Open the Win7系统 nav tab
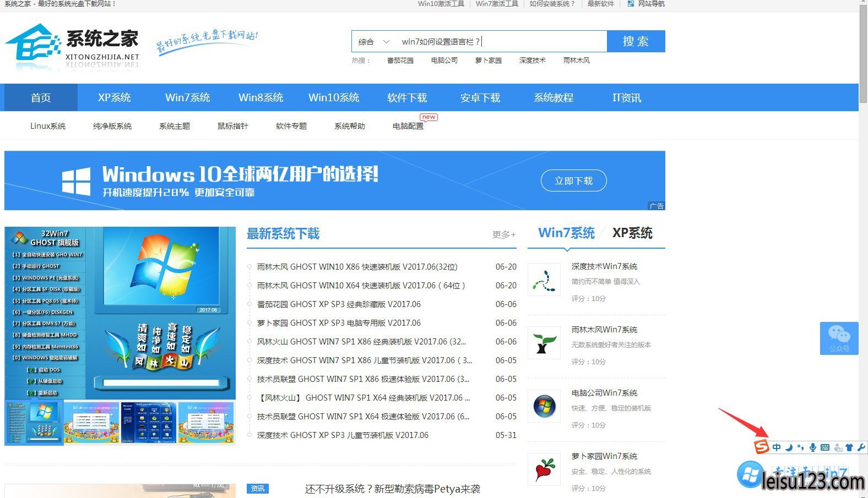The height and width of the screenshot is (498, 868). click(x=187, y=97)
